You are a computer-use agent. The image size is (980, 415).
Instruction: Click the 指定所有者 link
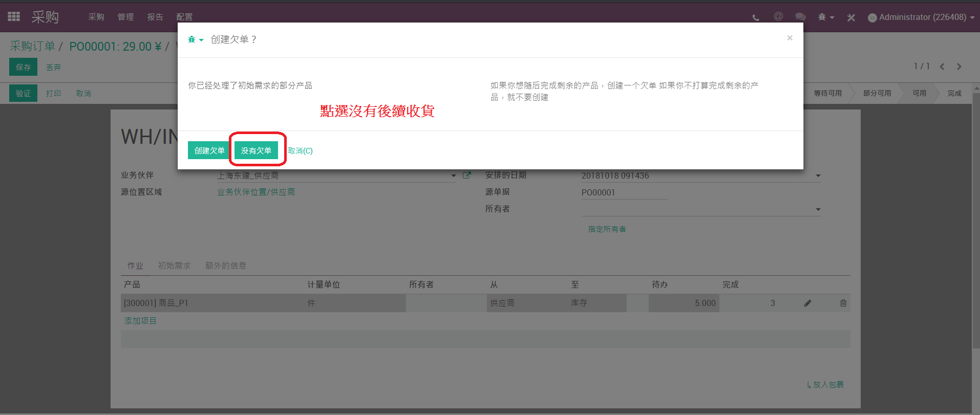pos(607,229)
